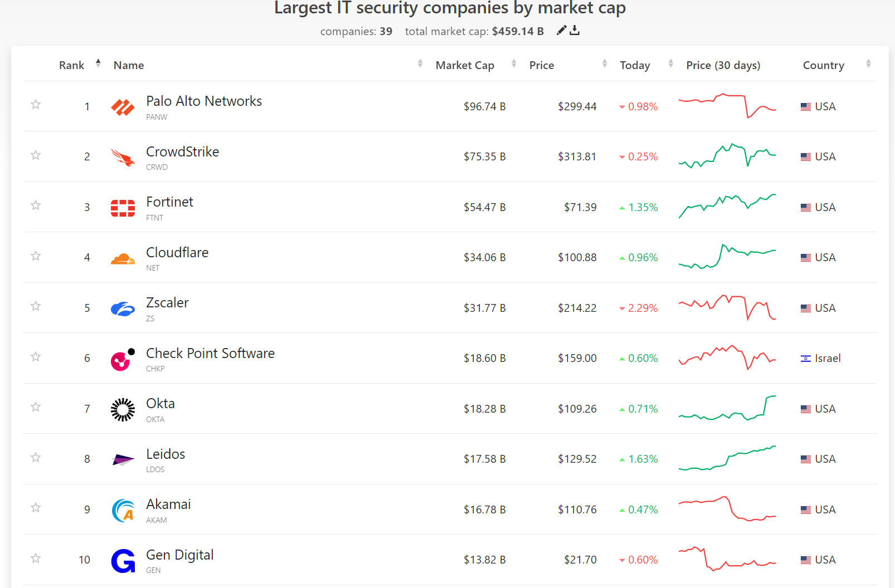Favorite Okta with the star
This screenshot has height=588, width=895.
coord(36,406)
